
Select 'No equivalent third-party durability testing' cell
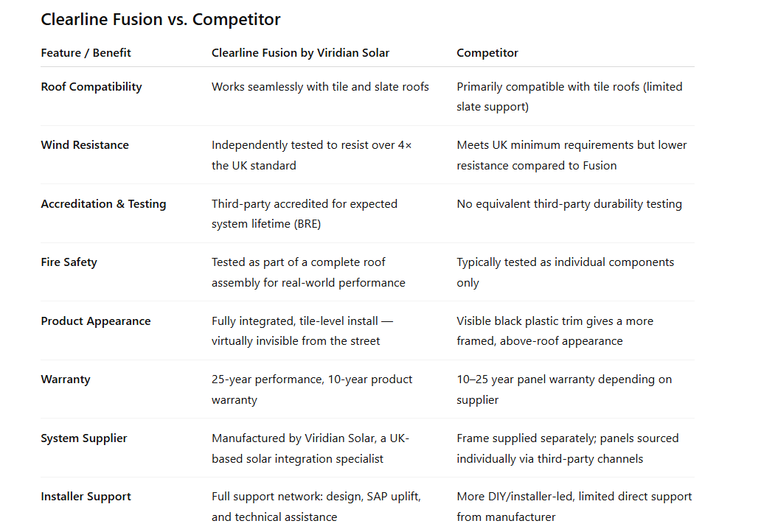pyautogui.click(x=569, y=204)
